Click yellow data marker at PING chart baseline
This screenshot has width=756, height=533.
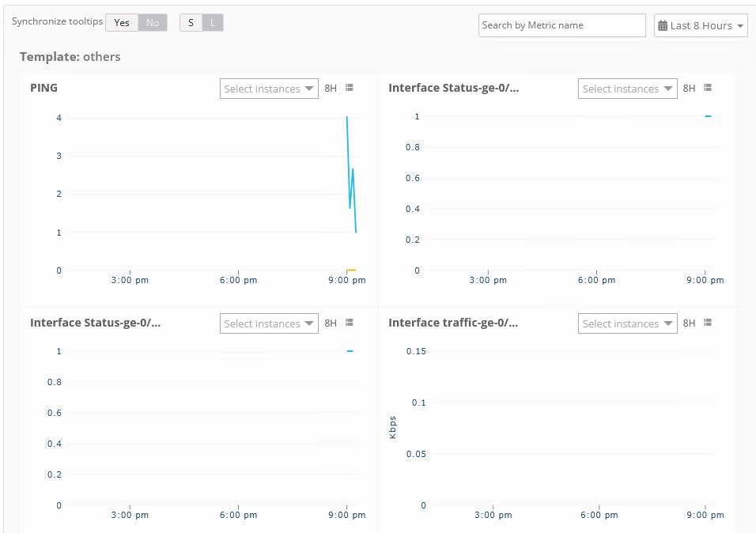point(351,270)
